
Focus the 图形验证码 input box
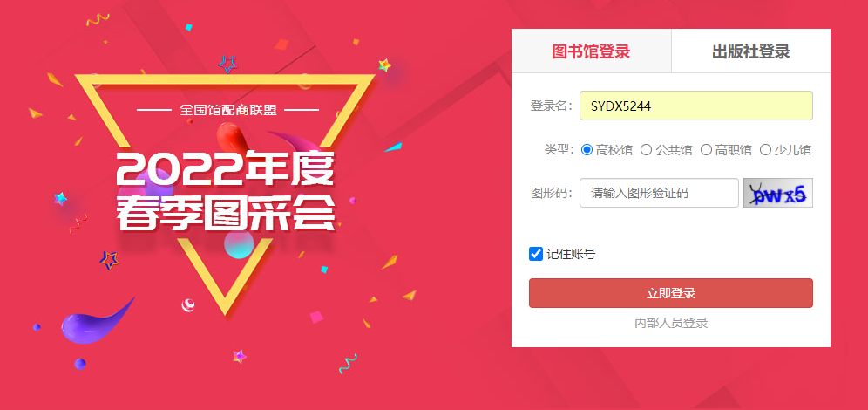[x=659, y=193]
